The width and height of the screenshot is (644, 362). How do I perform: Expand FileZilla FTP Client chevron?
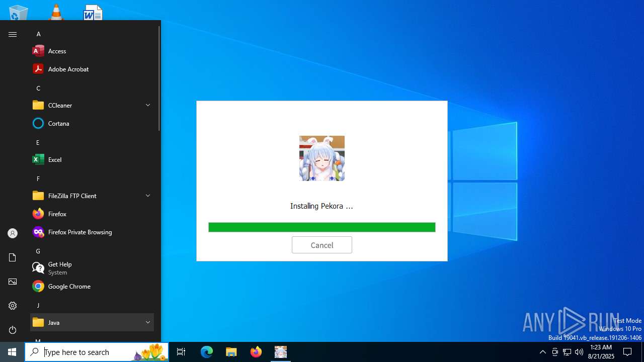coord(148,196)
